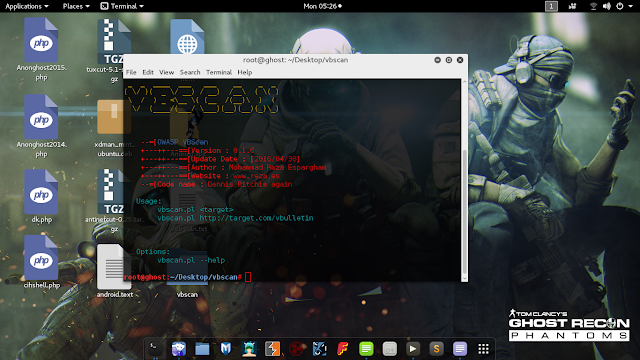Open the Files folder icon in dock

pos(202,349)
